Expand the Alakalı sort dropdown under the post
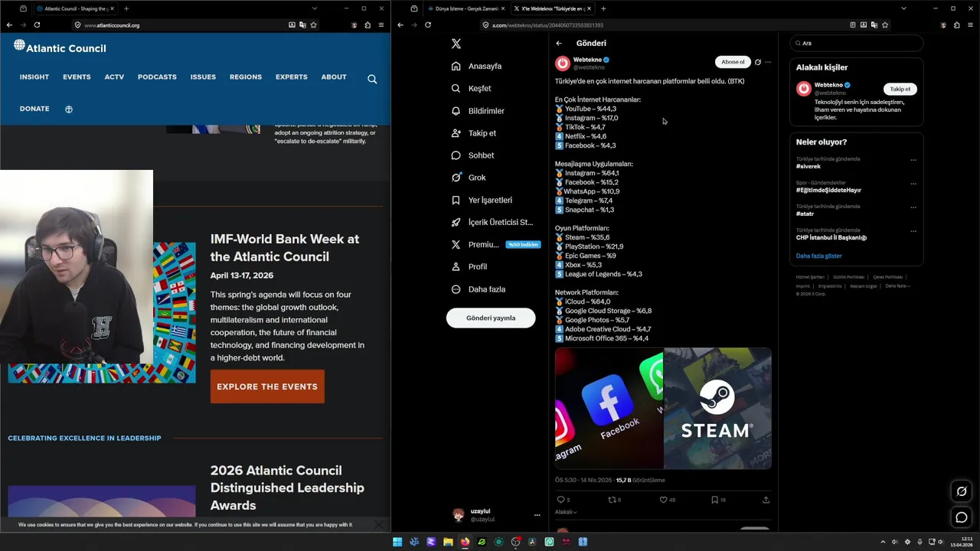 coord(566,512)
